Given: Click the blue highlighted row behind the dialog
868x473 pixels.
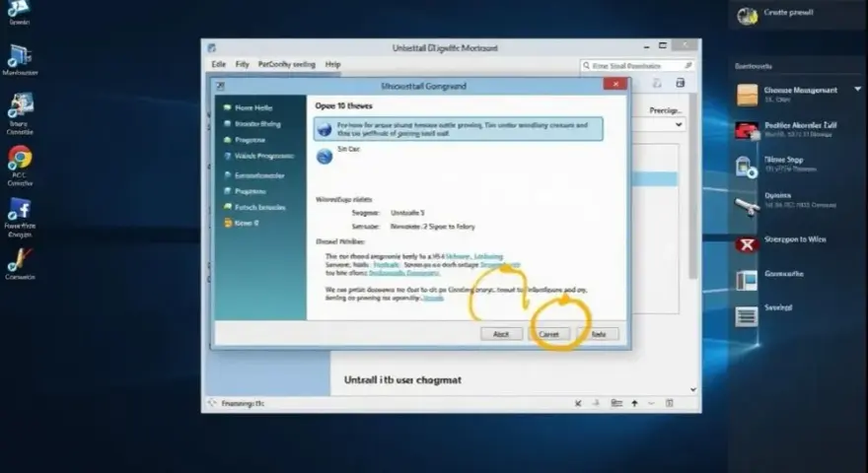Looking at the screenshot, I should click(654, 178).
